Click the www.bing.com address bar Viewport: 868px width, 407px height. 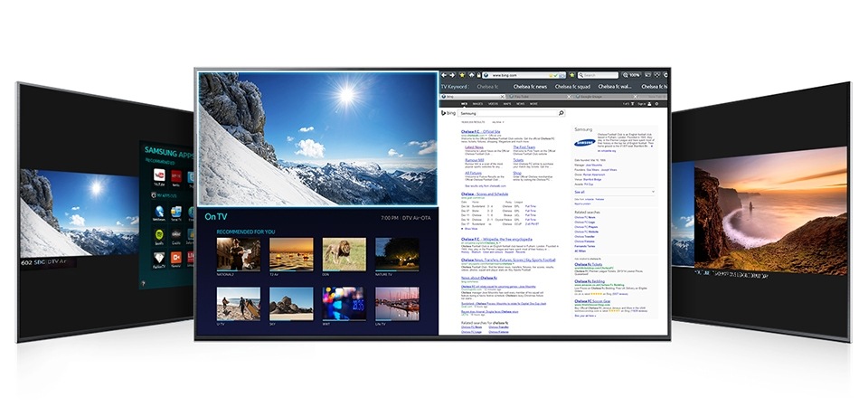524,75
